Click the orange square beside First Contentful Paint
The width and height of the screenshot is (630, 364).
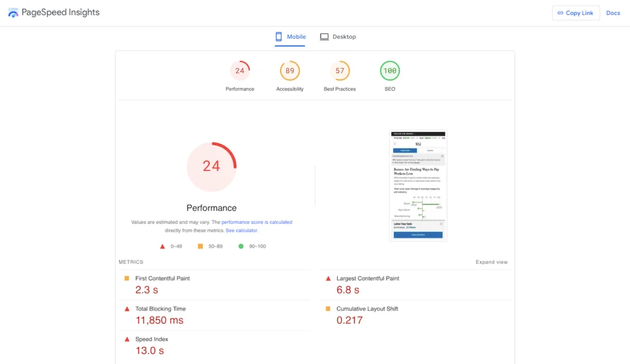pos(127,278)
